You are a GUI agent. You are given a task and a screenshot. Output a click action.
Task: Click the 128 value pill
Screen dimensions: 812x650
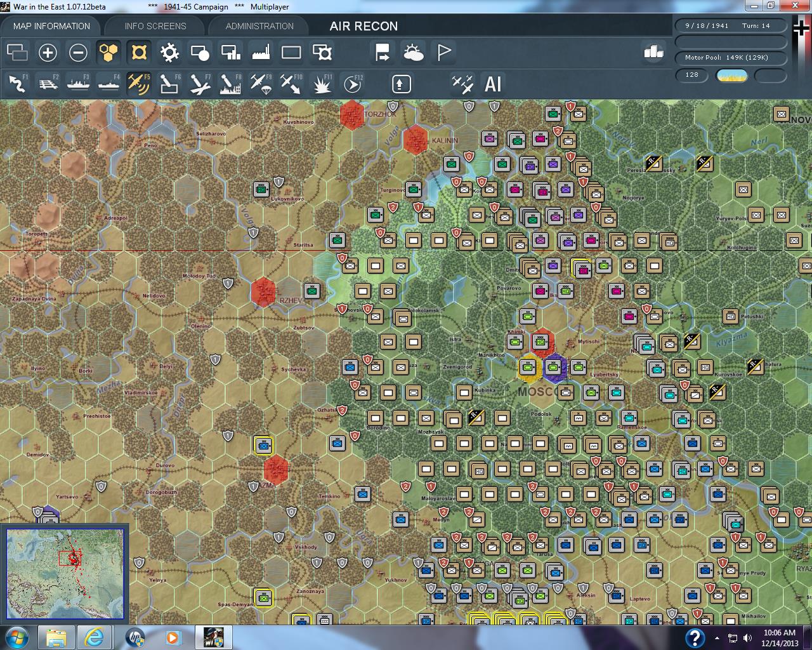click(692, 75)
